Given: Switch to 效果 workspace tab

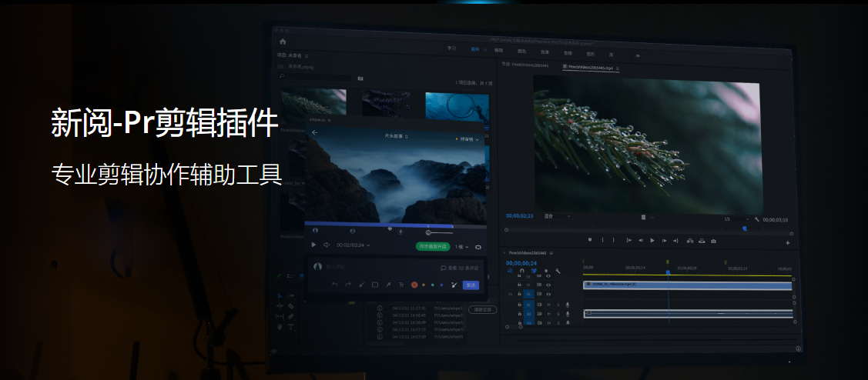Looking at the screenshot, I should pos(545,52).
